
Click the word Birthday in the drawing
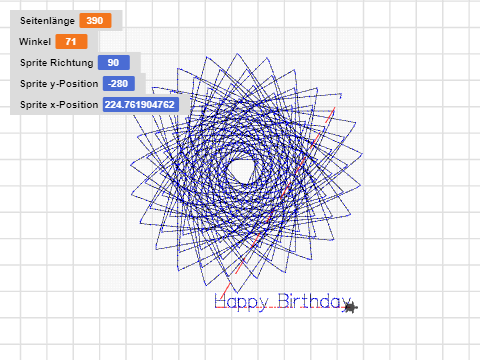[x=314, y=301]
